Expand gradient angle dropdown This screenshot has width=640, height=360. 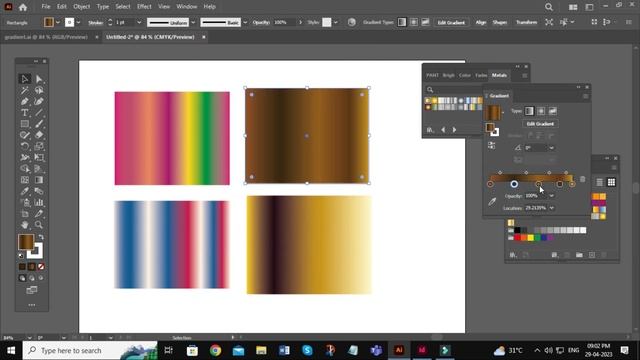tap(551, 148)
